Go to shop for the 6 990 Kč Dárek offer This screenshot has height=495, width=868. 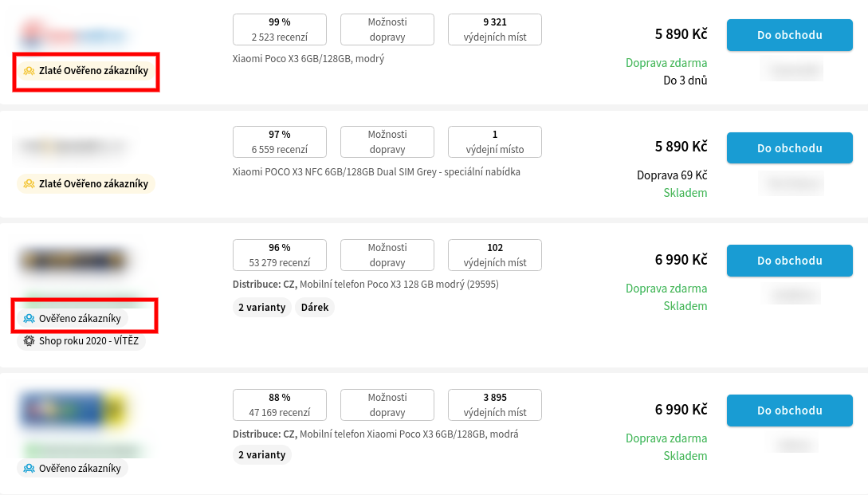pyautogui.click(x=789, y=260)
